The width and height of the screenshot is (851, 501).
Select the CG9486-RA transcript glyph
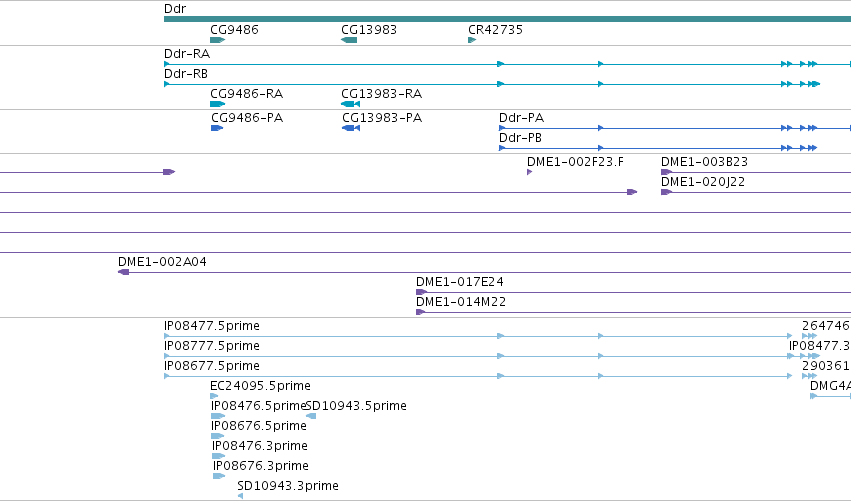point(218,104)
